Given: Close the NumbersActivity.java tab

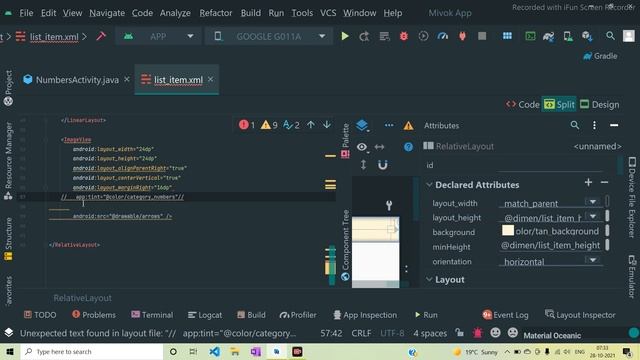Looking at the screenshot, I should tap(127, 79).
